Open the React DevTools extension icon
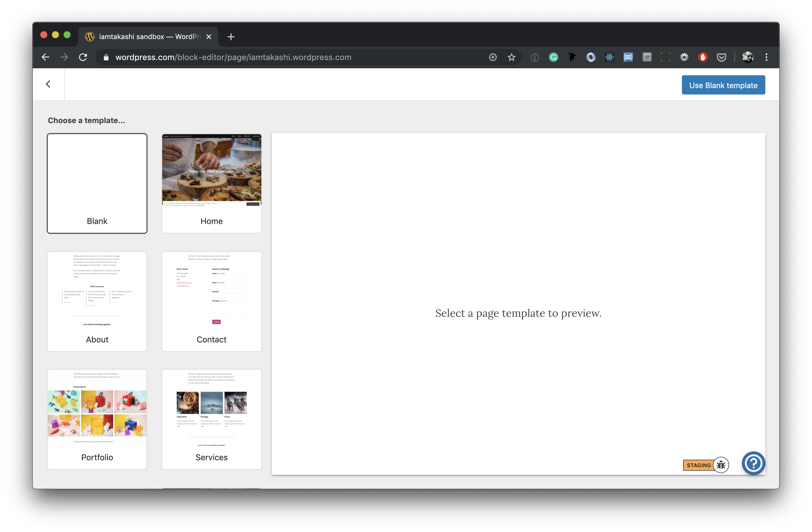 tap(609, 57)
